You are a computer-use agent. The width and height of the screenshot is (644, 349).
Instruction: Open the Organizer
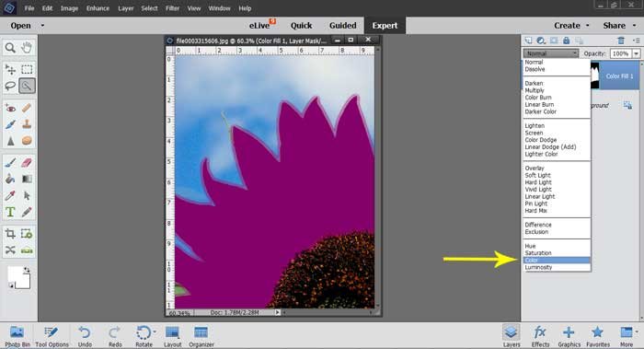click(x=201, y=336)
